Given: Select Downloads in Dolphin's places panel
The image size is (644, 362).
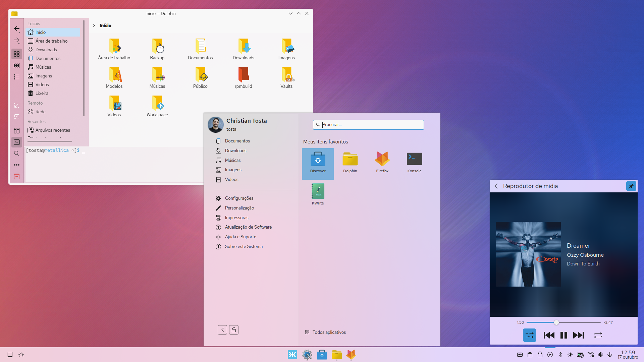Looking at the screenshot, I should click(x=53, y=50).
